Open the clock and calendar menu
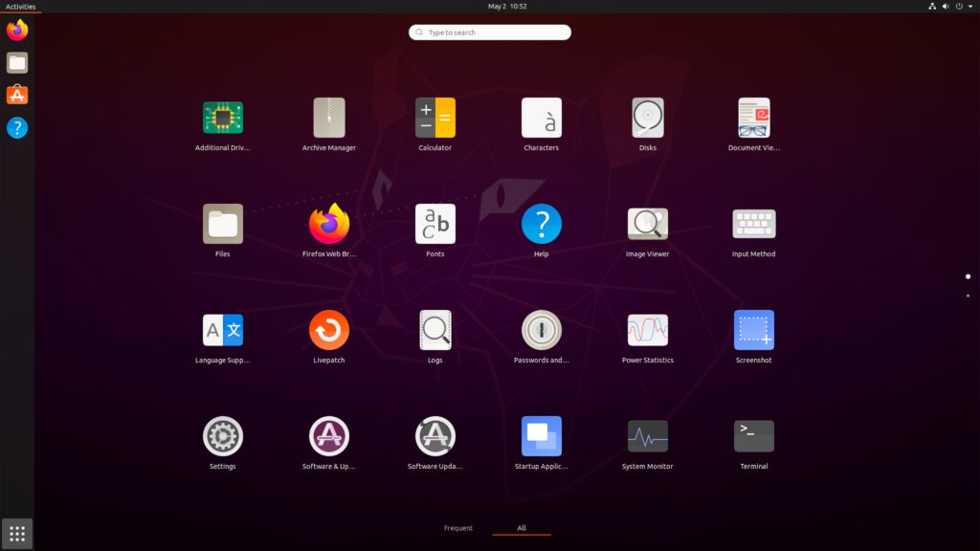This screenshot has height=551, width=980. pyautogui.click(x=507, y=7)
